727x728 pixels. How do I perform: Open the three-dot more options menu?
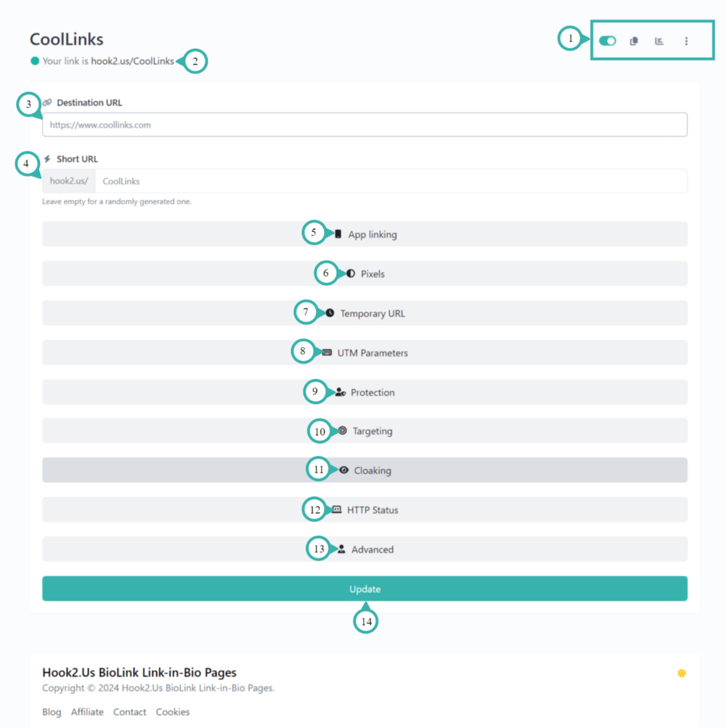pyautogui.click(x=686, y=41)
